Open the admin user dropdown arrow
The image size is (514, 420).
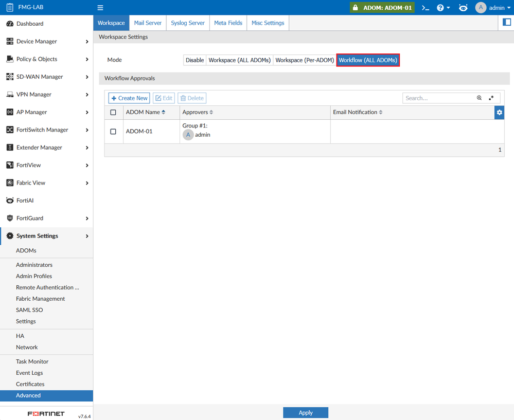pyautogui.click(x=509, y=8)
